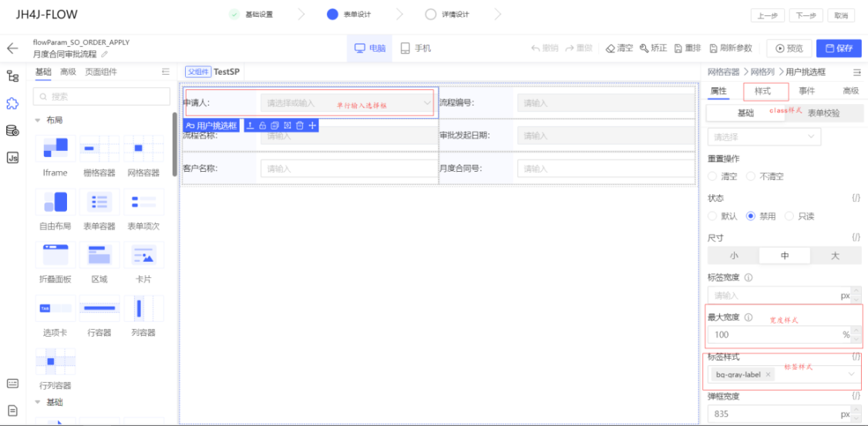Image resolution: width=868 pixels, height=426 pixels.
Task: Delete the selected user picker component
Action: (299, 126)
